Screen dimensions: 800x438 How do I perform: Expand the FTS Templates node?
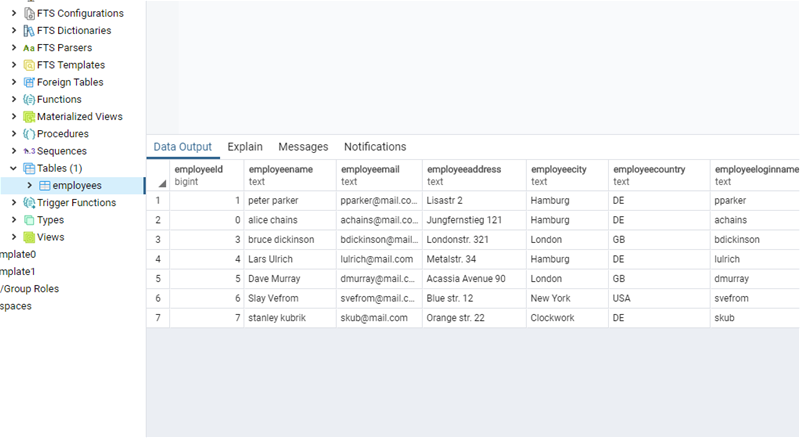[x=14, y=65]
